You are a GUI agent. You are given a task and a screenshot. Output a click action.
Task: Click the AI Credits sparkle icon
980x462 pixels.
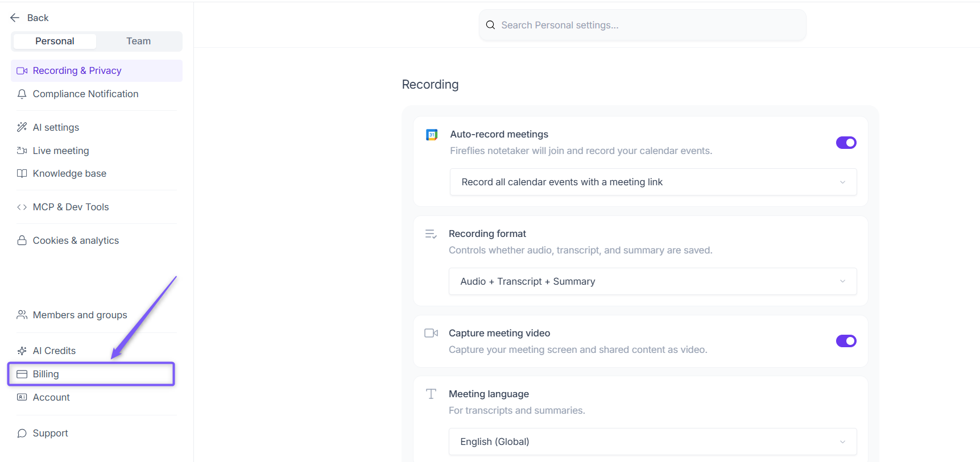(x=22, y=351)
